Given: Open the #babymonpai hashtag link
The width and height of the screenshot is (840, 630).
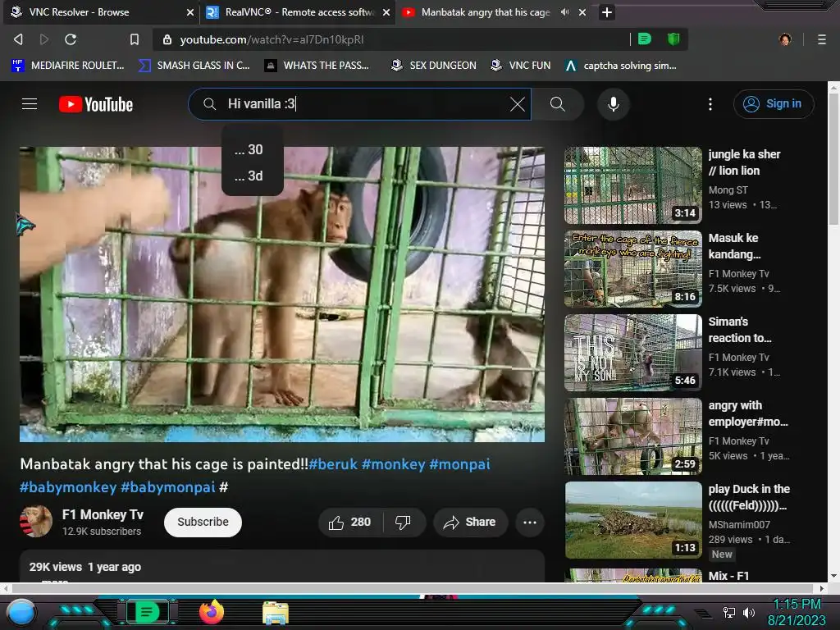Looking at the screenshot, I should pyautogui.click(x=167, y=487).
